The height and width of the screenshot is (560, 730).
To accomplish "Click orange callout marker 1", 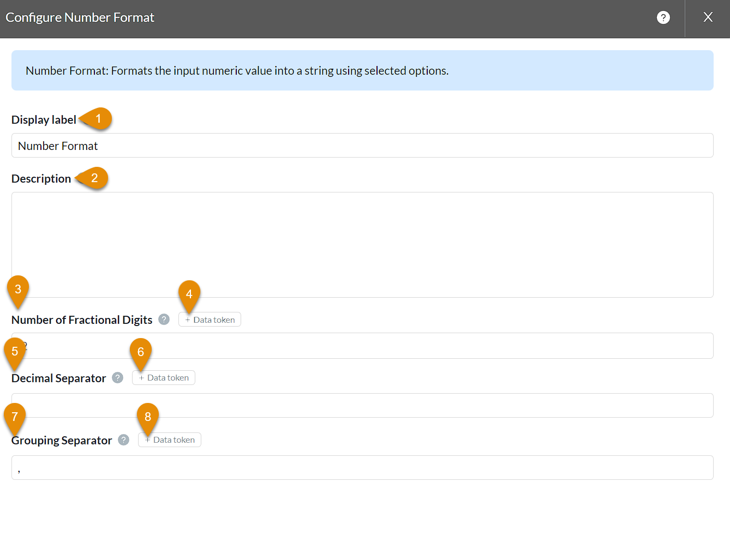I will coord(99,118).
